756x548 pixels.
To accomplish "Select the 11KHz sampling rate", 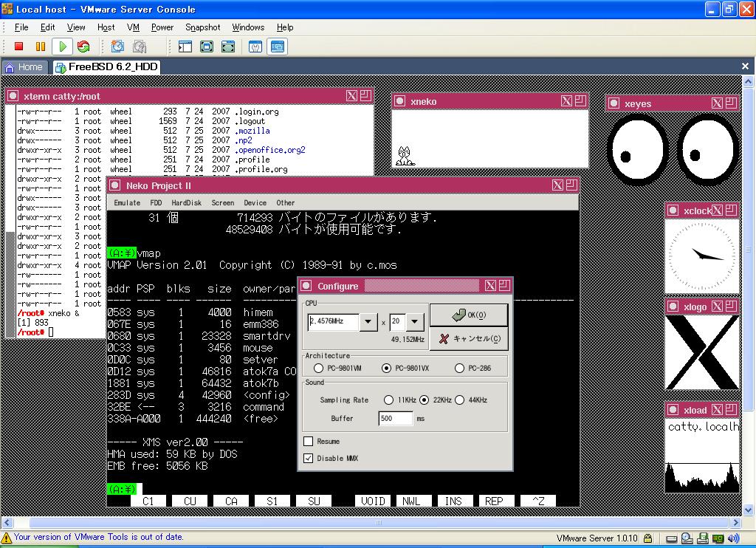I will [x=388, y=400].
